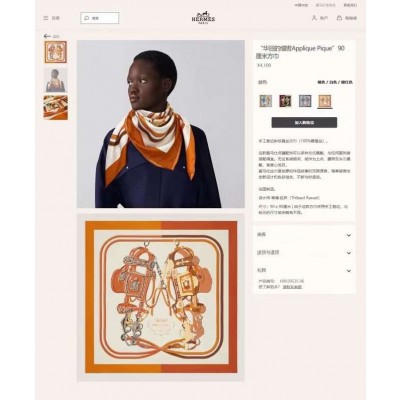Choose the slate blue scarf color swatch

[x=305, y=101]
